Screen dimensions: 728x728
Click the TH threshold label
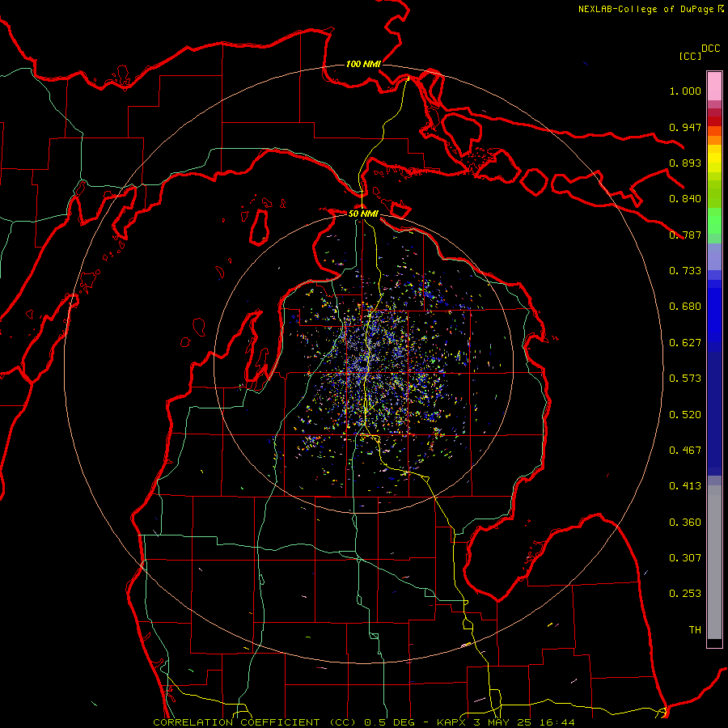(x=695, y=630)
